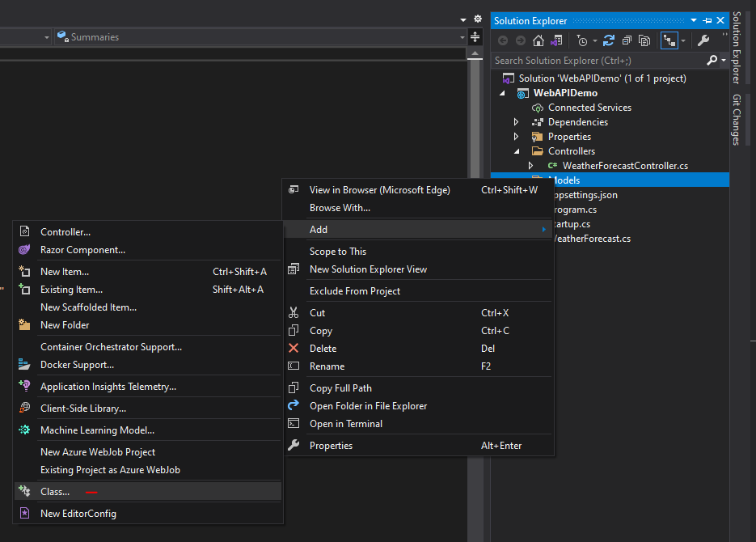
Task: Choose Container Orchestrator Support...
Action: (x=148, y=347)
